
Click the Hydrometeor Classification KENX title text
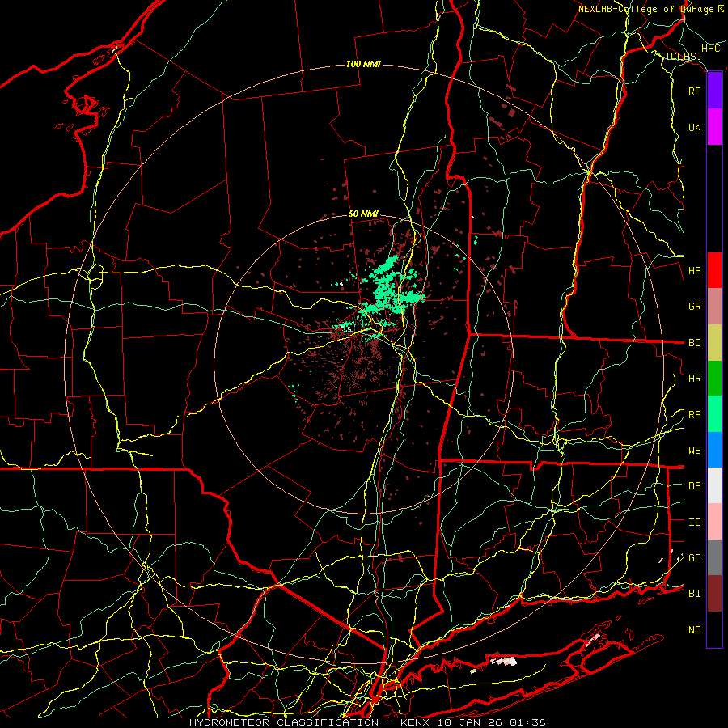367,722
